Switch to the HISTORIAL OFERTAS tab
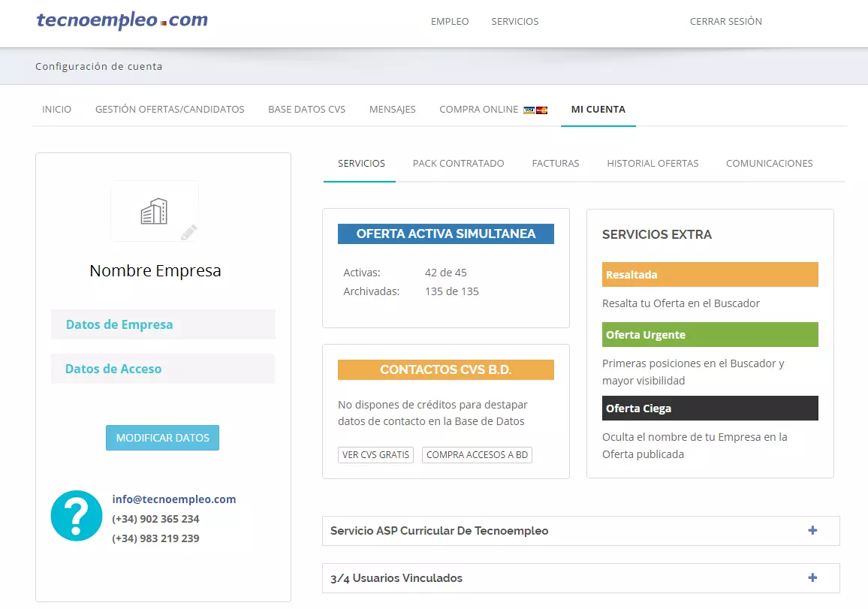Viewport: 868px width, 609px height. (653, 163)
